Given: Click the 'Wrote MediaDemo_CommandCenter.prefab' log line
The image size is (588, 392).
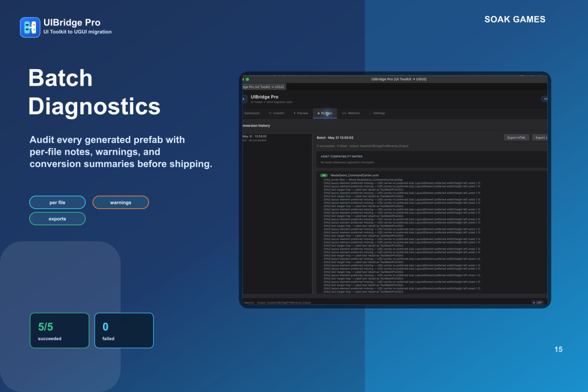Looking at the screenshot, I should [363, 180].
